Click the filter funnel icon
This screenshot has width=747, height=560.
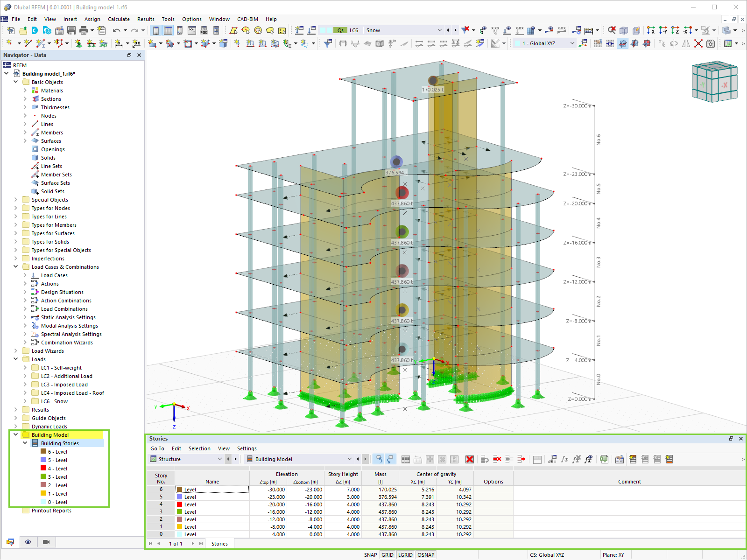328,43
